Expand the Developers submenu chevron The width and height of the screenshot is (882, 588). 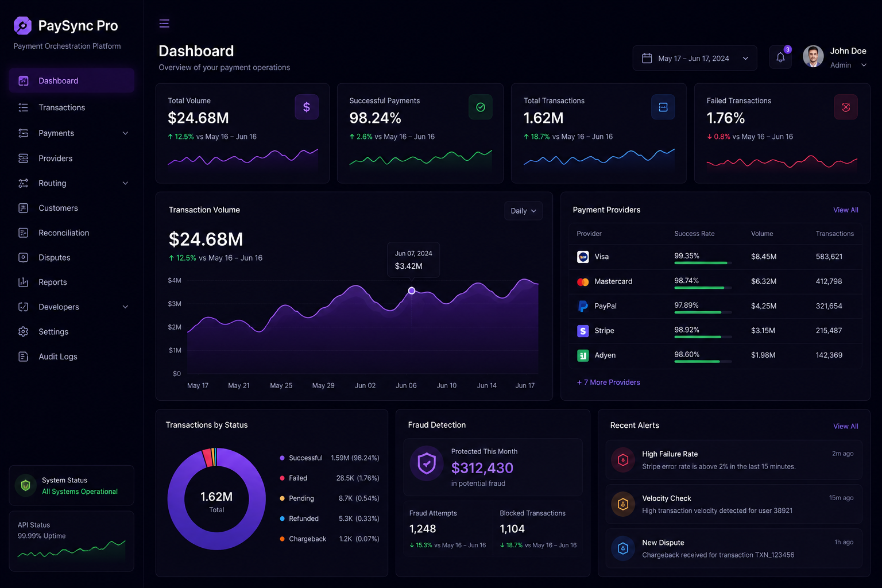click(125, 307)
